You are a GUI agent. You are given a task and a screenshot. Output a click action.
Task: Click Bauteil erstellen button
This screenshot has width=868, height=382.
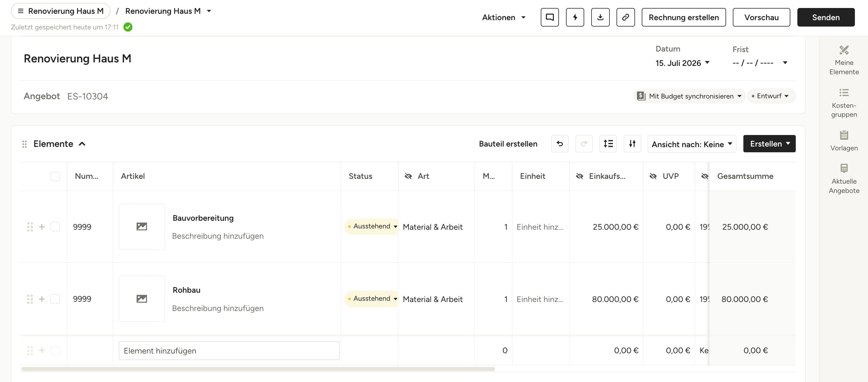click(x=508, y=144)
